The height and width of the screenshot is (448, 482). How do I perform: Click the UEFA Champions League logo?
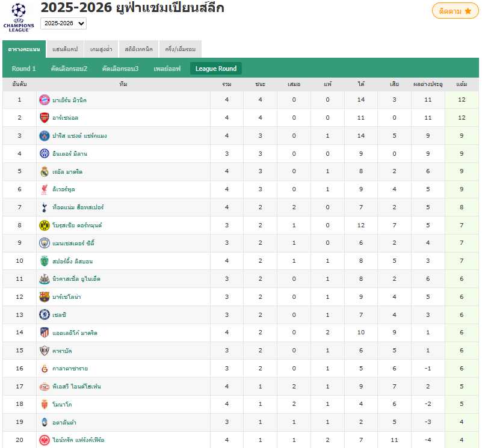(18, 17)
